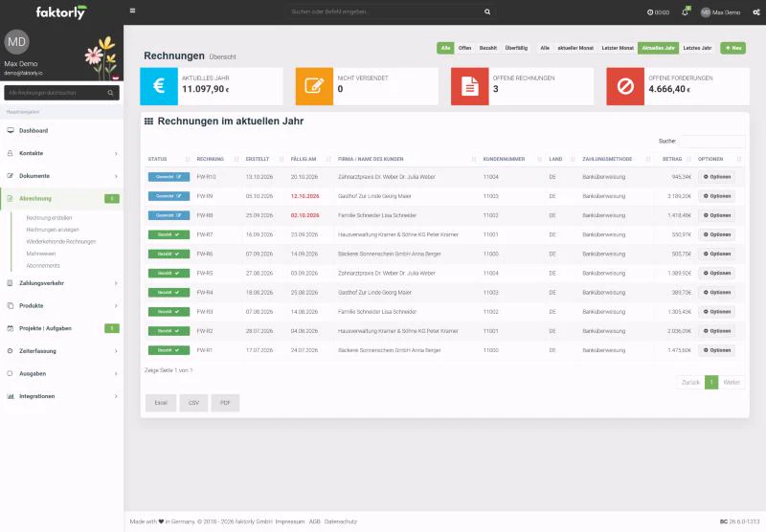Open Optionen dropdown for invoice FW-R10
The width and height of the screenshot is (766, 532).
pyautogui.click(x=716, y=177)
